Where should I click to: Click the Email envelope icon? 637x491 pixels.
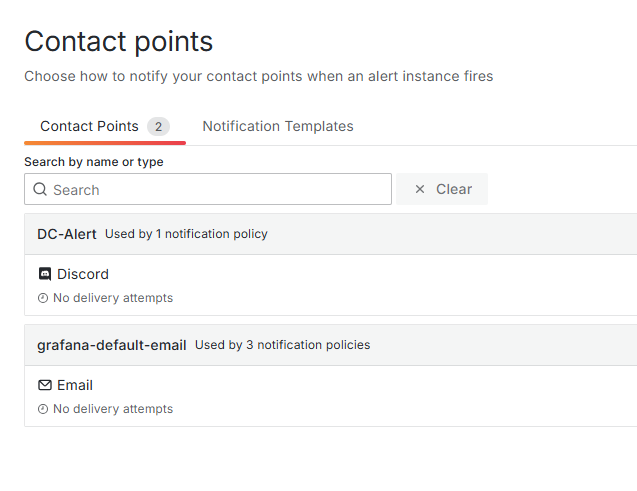click(44, 385)
